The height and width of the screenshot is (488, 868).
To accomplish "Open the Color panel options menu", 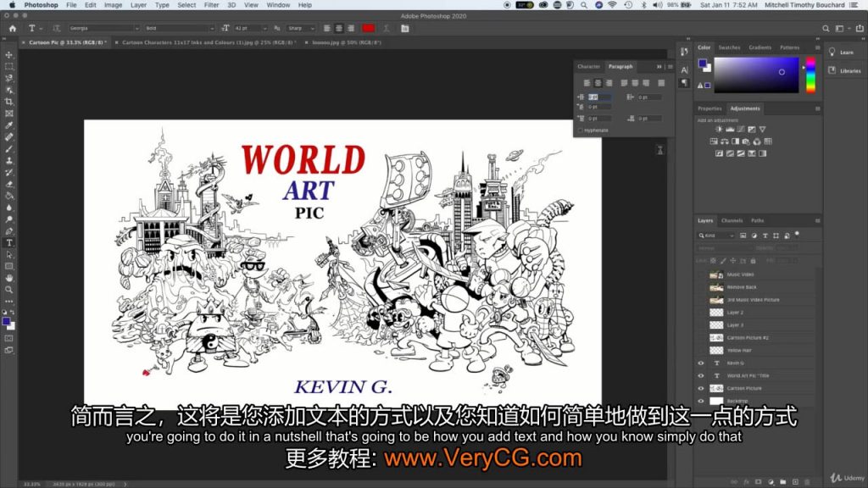I will click(818, 47).
